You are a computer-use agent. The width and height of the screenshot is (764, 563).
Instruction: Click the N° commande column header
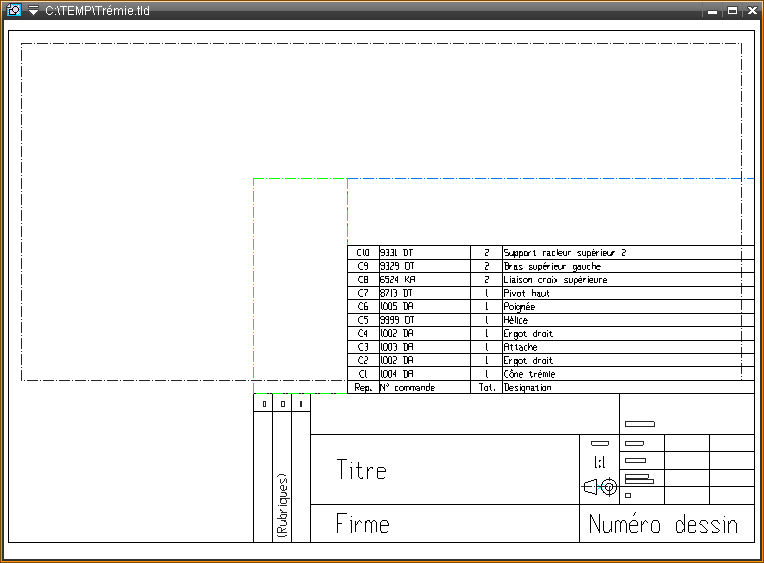pos(408,387)
